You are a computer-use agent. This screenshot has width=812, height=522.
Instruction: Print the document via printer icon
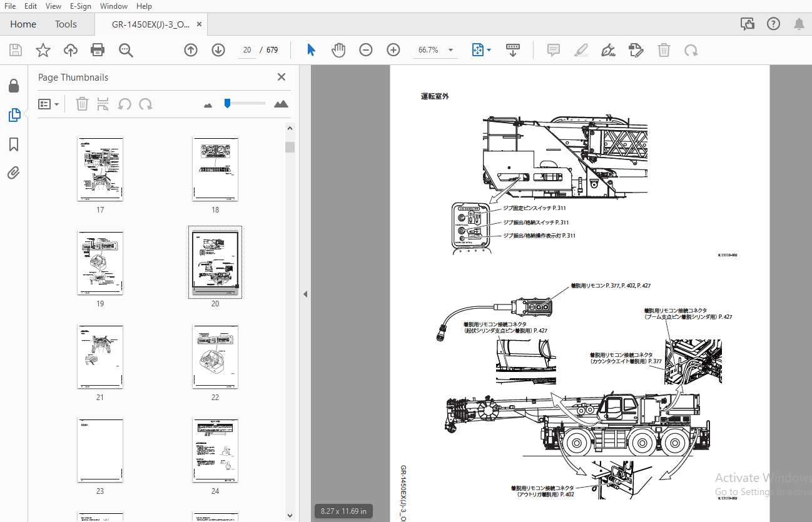98,50
